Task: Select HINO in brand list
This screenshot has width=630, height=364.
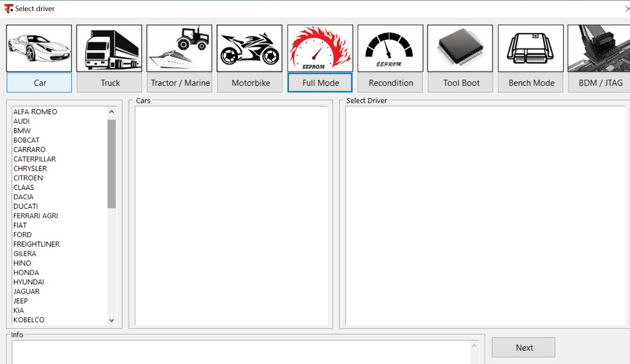Action: (22, 263)
